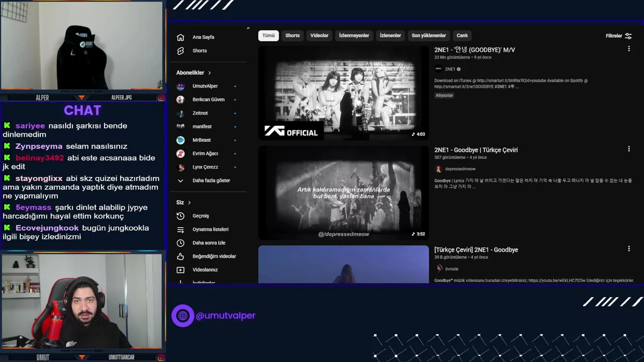
Task: Open the depressedmeow channel avatar
Action: click(x=439, y=169)
